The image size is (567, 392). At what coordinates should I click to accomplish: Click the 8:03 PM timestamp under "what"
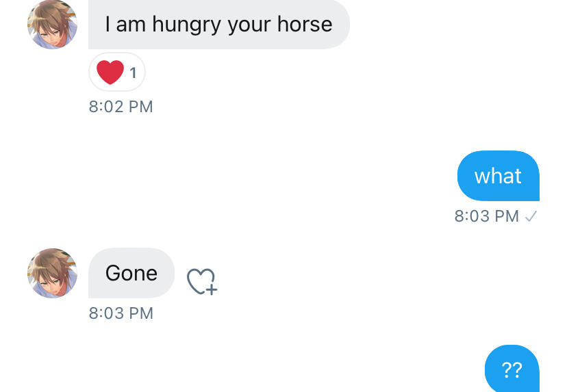[x=487, y=216]
